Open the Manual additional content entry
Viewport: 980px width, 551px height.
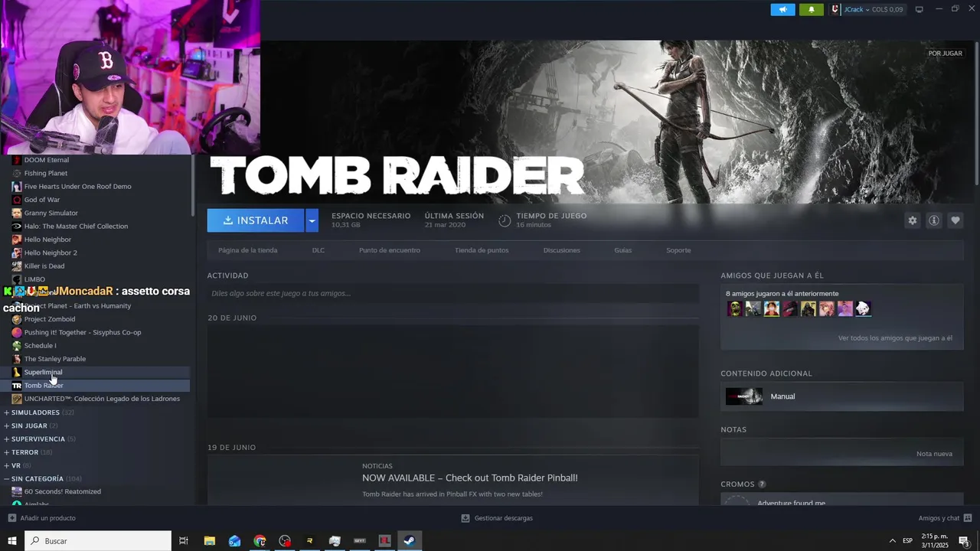click(x=841, y=396)
